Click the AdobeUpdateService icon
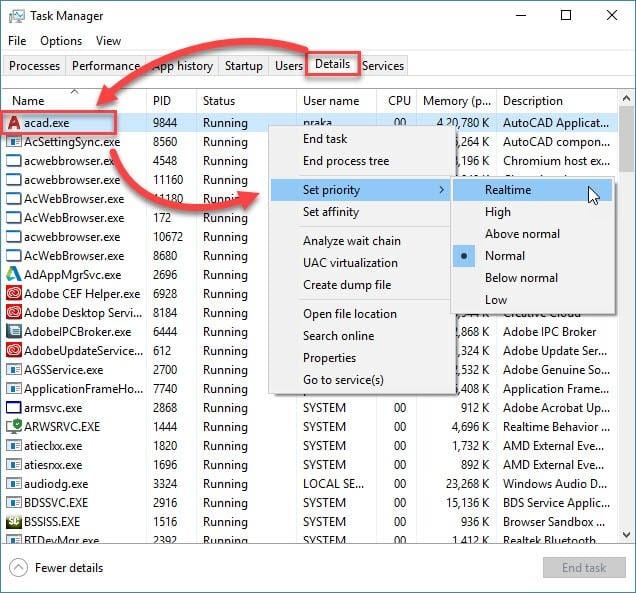636x593 pixels. click(x=14, y=351)
